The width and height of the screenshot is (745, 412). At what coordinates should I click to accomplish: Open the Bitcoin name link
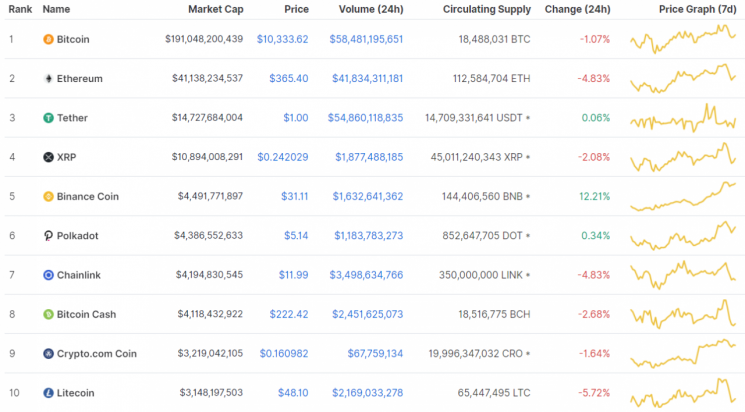pos(73,39)
